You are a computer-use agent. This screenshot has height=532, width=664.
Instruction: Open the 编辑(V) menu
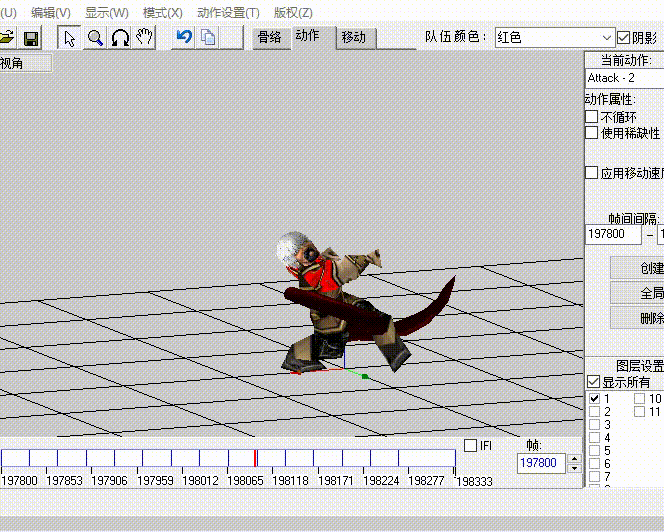pyautogui.click(x=51, y=13)
